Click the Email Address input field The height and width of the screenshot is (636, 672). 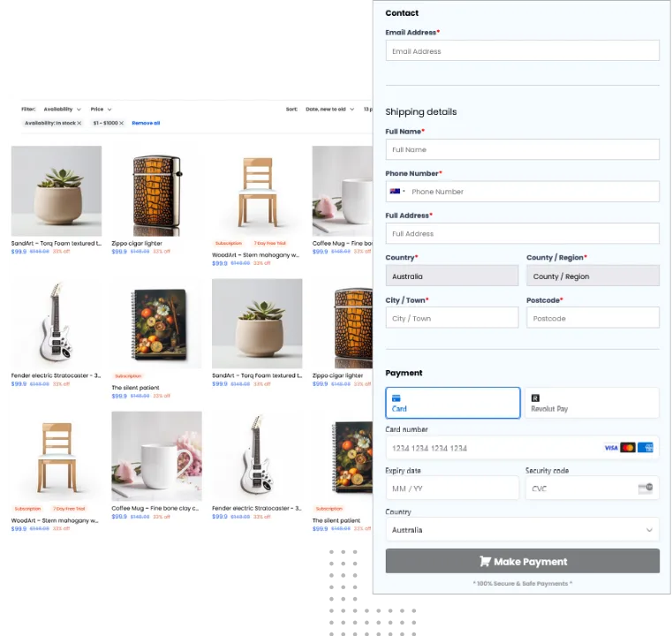pyautogui.click(x=522, y=50)
